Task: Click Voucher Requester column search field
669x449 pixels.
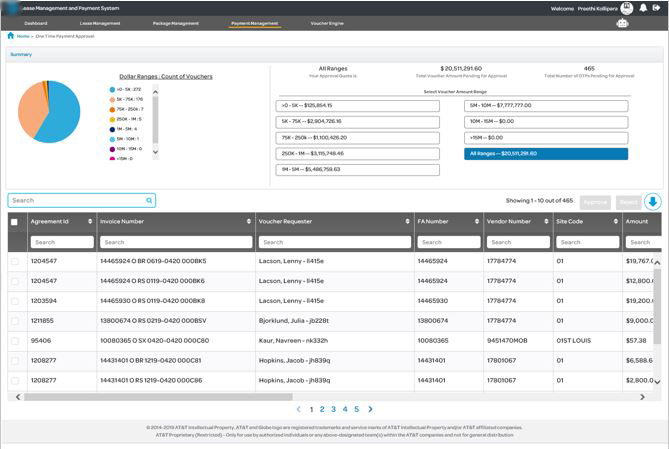Action: [x=334, y=242]
